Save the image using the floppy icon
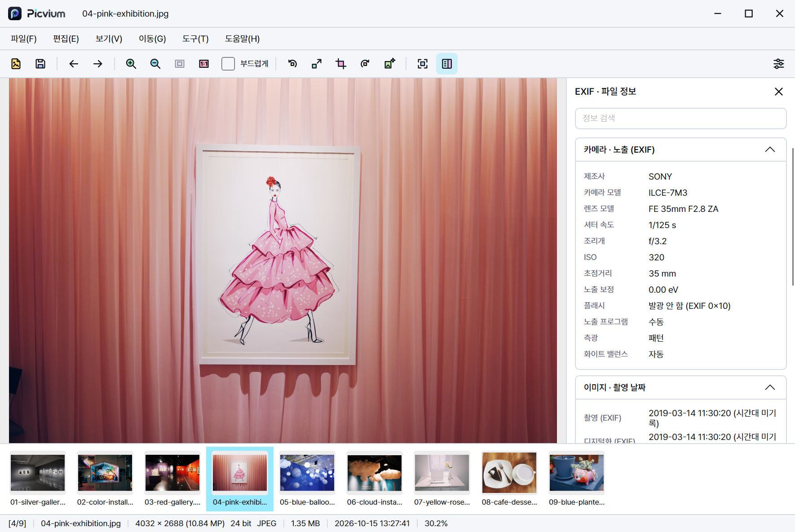This screenshot has height=532, width=795. (40, 64)
